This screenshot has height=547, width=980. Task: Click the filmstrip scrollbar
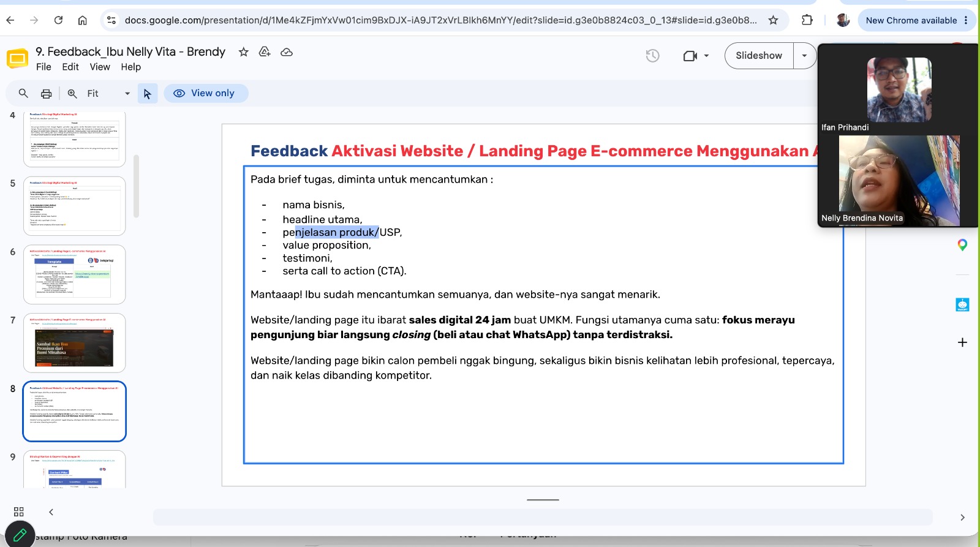136,186
